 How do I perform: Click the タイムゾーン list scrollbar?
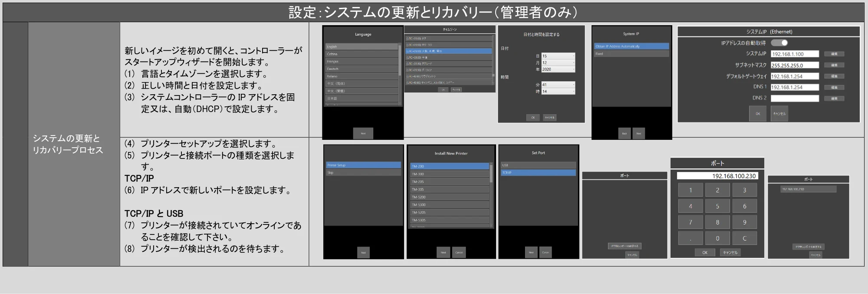[493, 59]
